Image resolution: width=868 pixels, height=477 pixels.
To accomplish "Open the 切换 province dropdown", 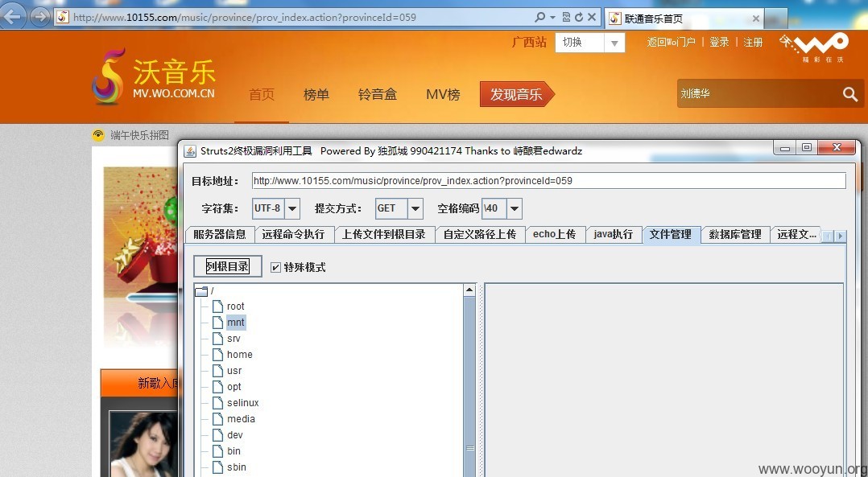I will 614,43.
